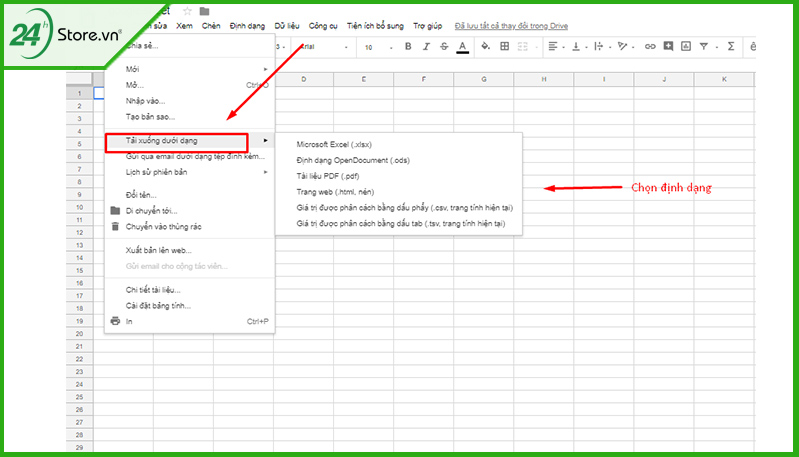Screen dimensions: 799x457
Task: Click the insert chart icon
Action: click(686, 46)
